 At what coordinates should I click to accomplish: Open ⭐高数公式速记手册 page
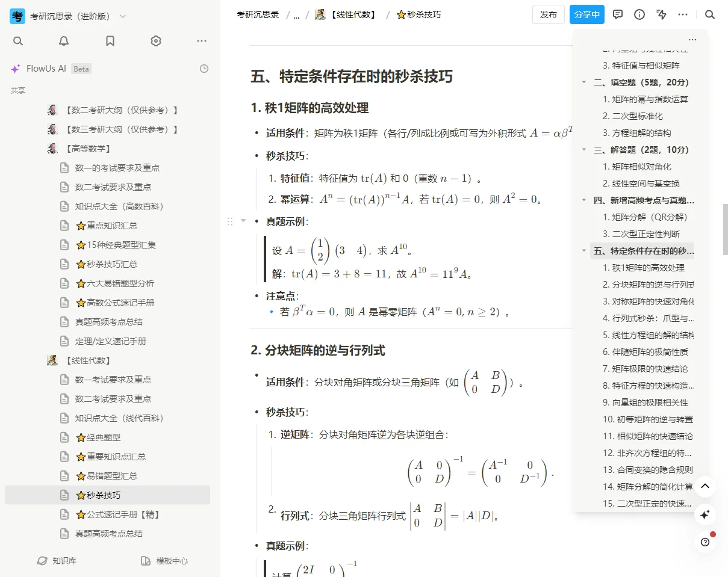coord(115,303)
